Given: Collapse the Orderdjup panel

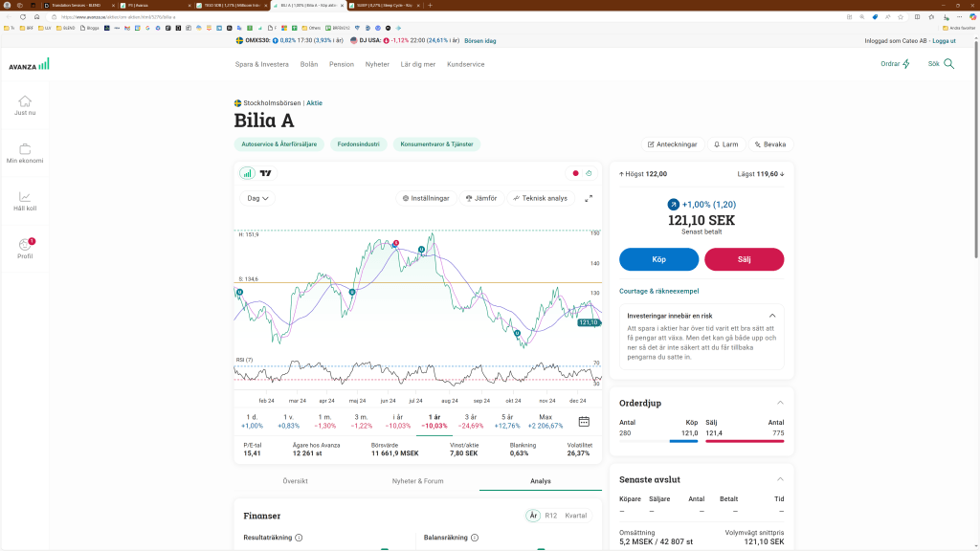Looking at the screenshot, I should click(x=780, y=403).
